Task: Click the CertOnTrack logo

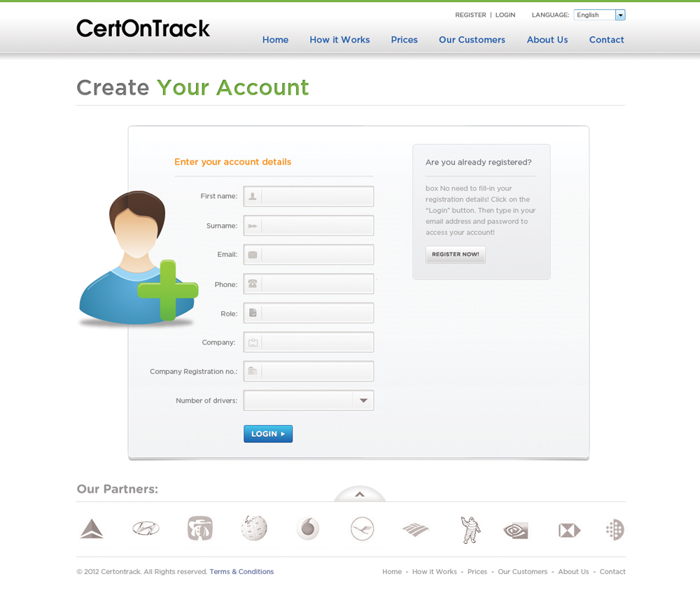Action: [143, 28]
